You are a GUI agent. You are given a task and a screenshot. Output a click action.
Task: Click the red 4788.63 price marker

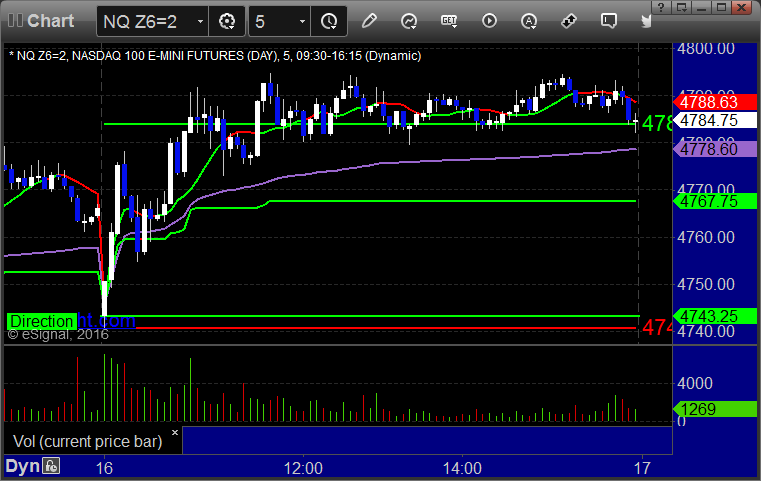click(x=715, y=102)
